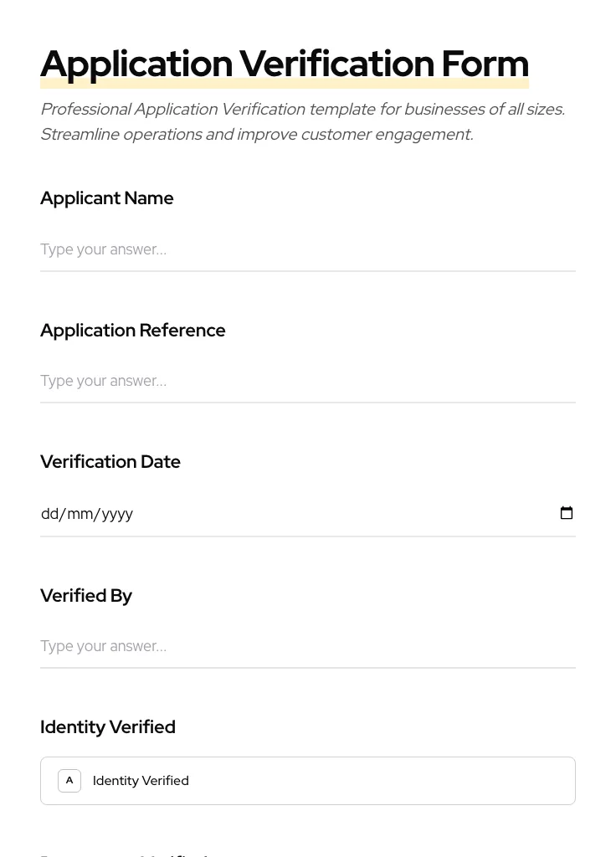
Task: Click the Verified By question heading
Action: pos(86,595)
